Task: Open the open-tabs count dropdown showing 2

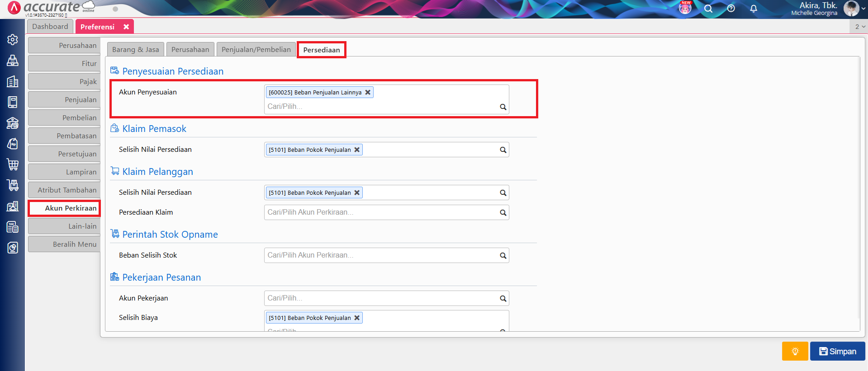Action: 859,27
